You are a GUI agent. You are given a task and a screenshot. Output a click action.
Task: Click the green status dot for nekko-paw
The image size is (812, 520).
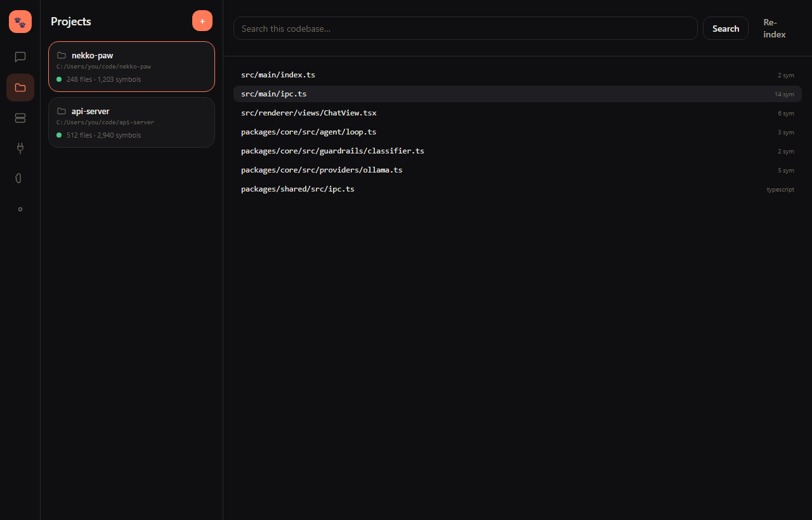[59, 79]
